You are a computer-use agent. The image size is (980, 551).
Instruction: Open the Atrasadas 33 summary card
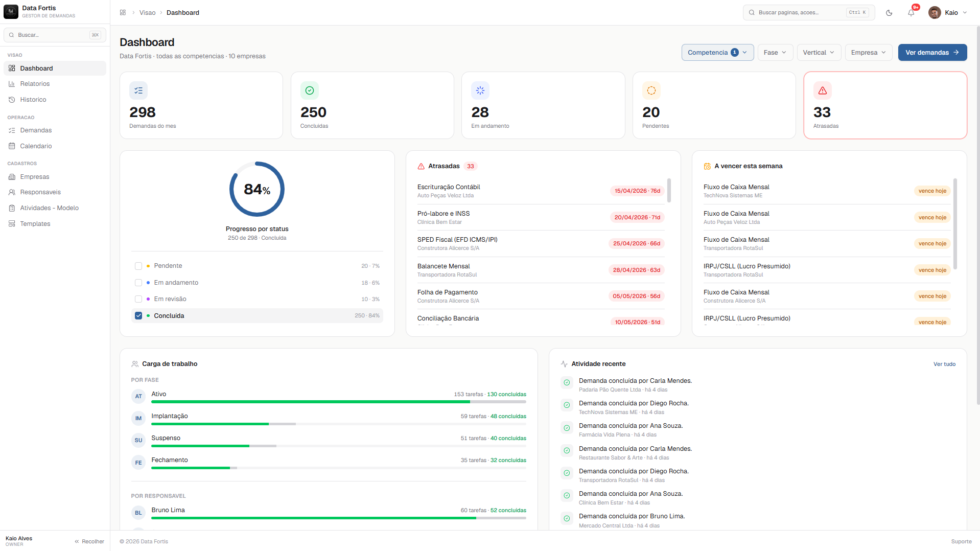tap(885, 105)
